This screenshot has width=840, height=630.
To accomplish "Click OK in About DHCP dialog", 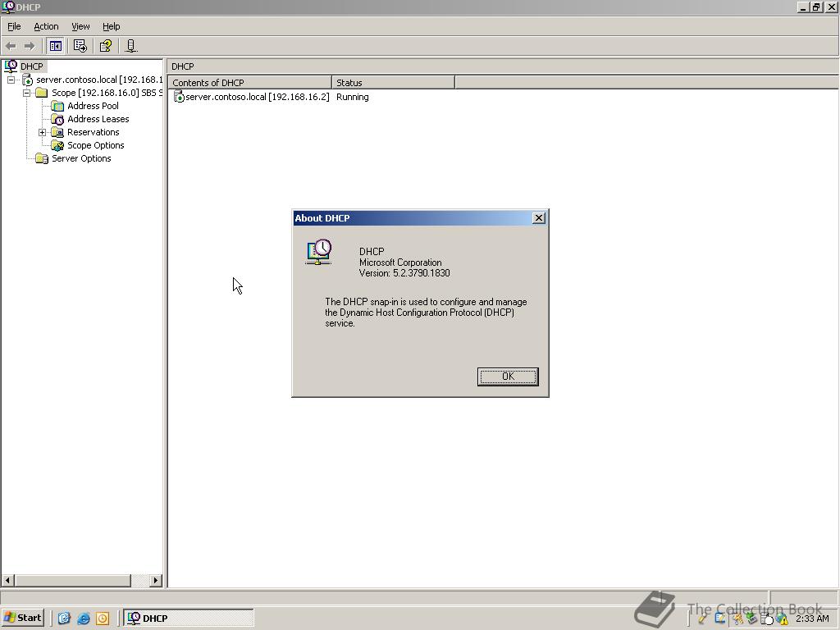I will [x=508, y=377].
